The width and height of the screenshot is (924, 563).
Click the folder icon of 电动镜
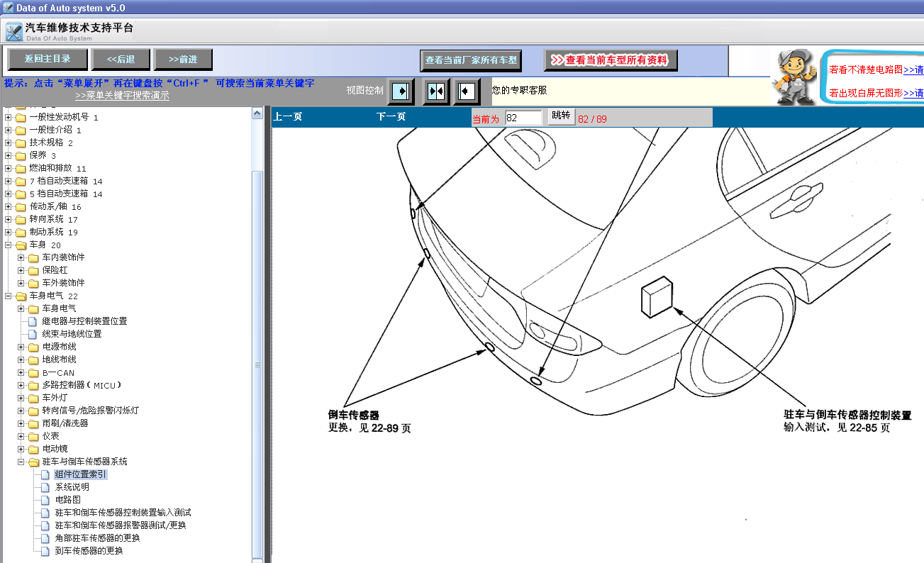pos(33,449)
